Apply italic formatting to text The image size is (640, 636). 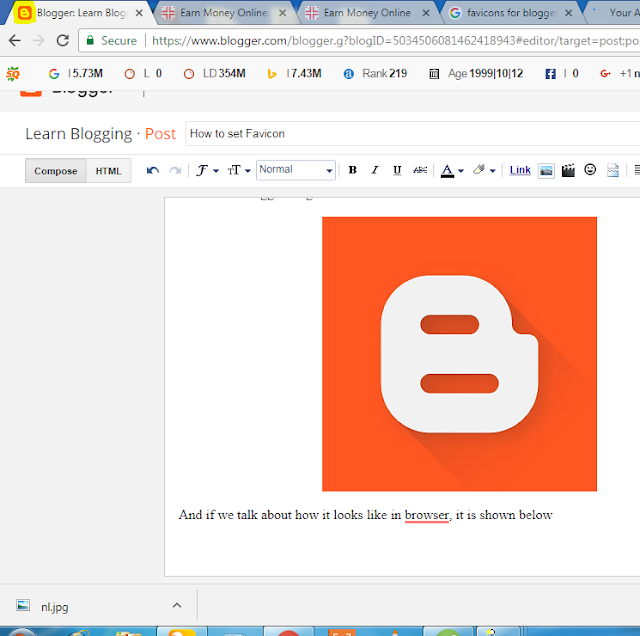(375, 171)
